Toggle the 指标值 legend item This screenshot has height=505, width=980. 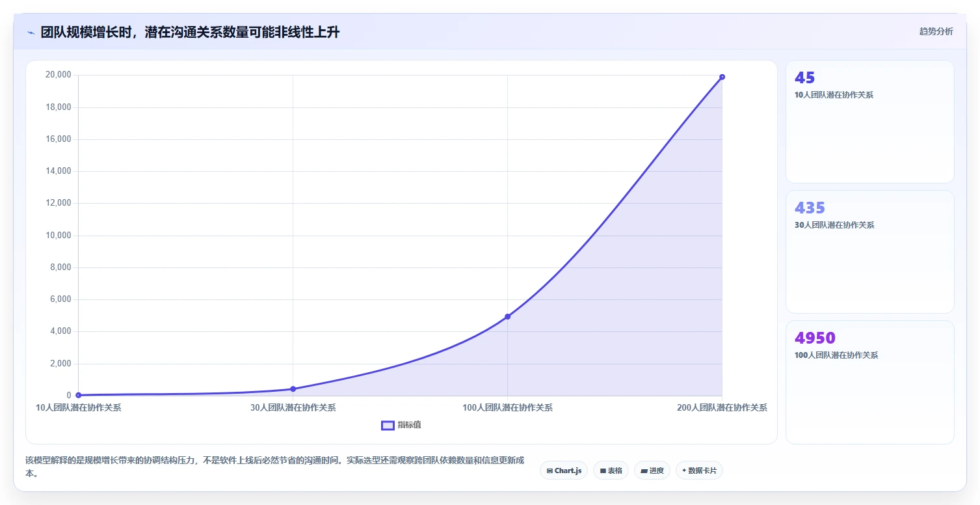click(x=401, y=425)
